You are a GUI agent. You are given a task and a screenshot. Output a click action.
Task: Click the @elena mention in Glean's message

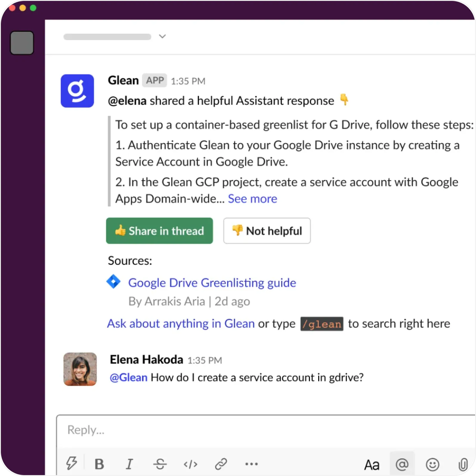(127, 101)
